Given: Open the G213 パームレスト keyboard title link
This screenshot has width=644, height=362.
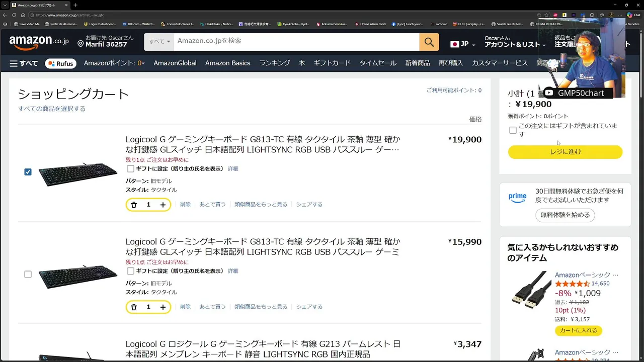Looking at the screenshot, I should click(263, 349).
